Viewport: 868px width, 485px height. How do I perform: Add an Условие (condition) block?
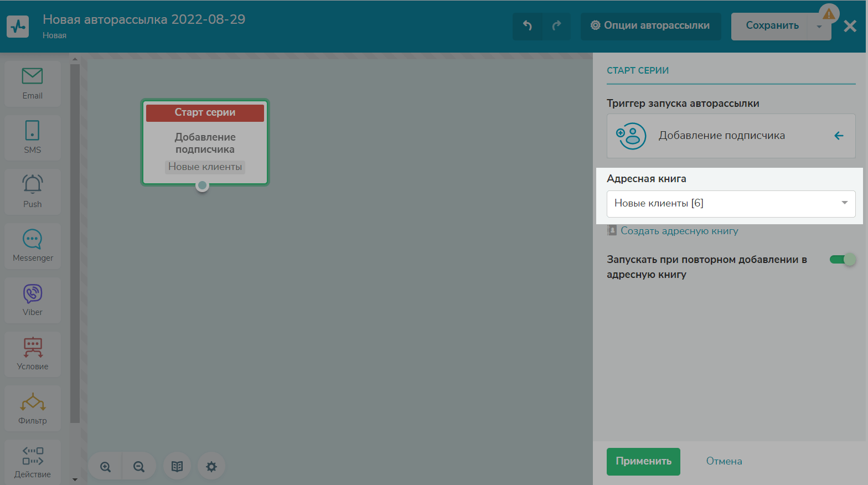[33, 354]
